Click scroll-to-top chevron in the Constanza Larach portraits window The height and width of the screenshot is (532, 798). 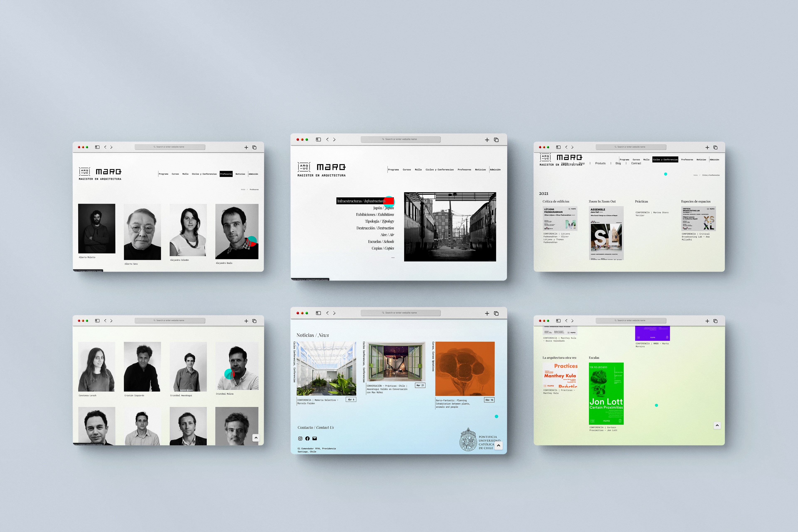[256, 438]
